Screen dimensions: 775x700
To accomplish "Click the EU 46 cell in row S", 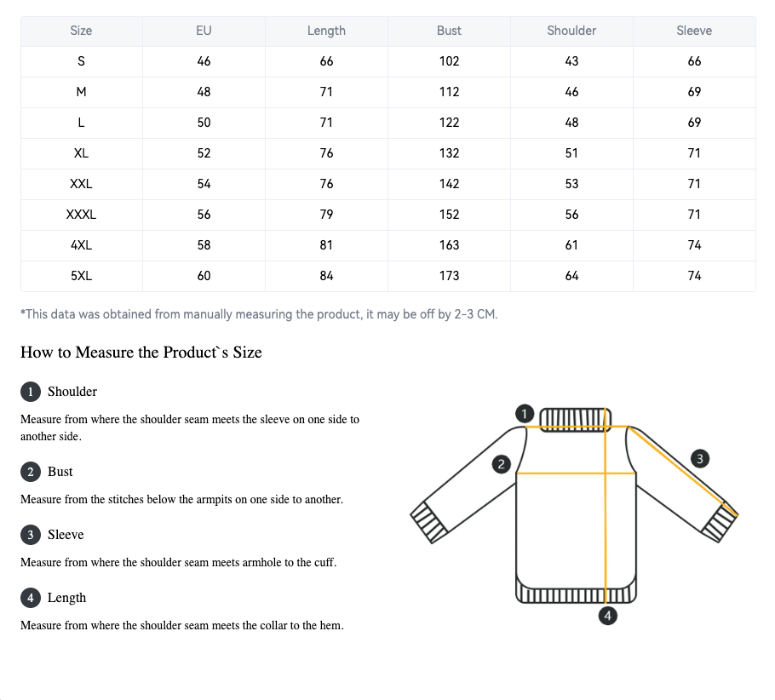I will coord(204,61).
